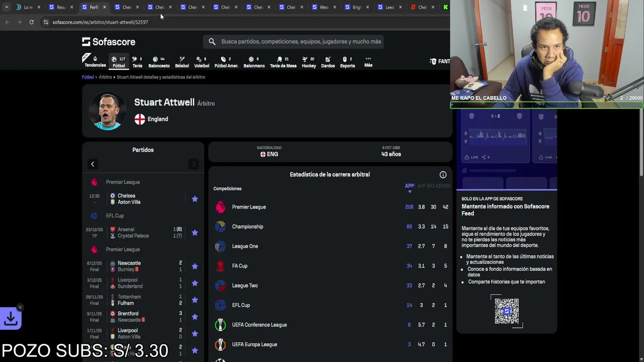Click the Sofascore app QR code
Viewport: 644px width, 362px height.
pyautogui.click(x=507, y=311)
